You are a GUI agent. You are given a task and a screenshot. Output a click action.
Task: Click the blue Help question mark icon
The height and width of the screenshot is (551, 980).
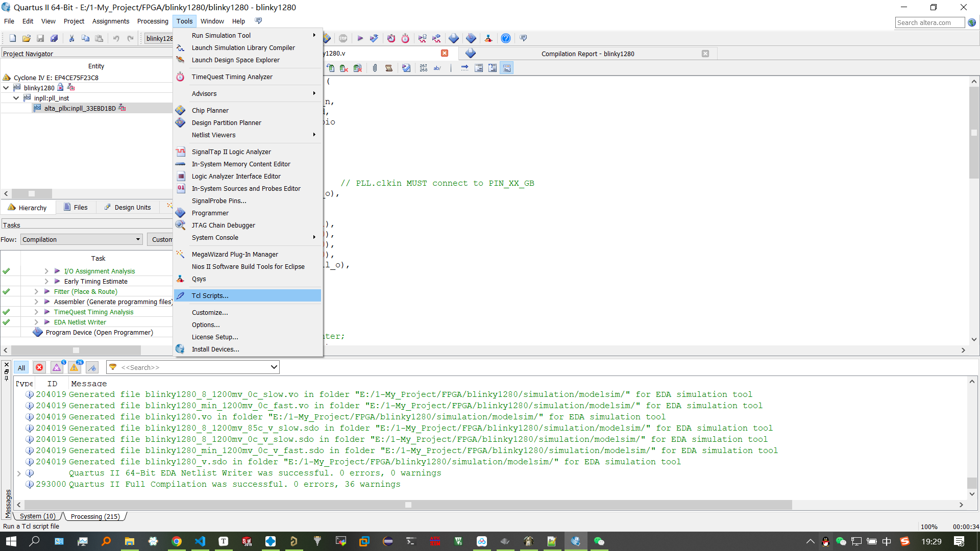click(505, 38)
